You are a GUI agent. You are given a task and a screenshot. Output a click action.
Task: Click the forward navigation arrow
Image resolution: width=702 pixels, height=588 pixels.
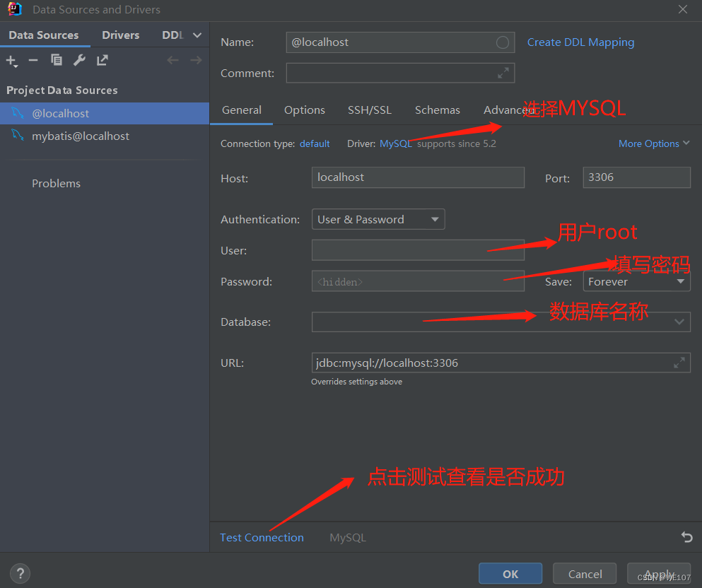tap(196, 60)
